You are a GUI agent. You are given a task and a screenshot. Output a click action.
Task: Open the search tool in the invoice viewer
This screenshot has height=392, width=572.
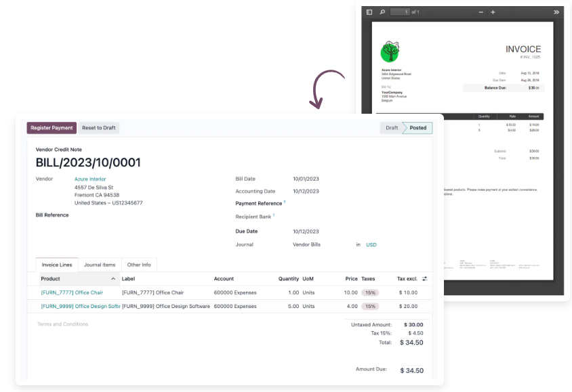(x=382, y=12)
